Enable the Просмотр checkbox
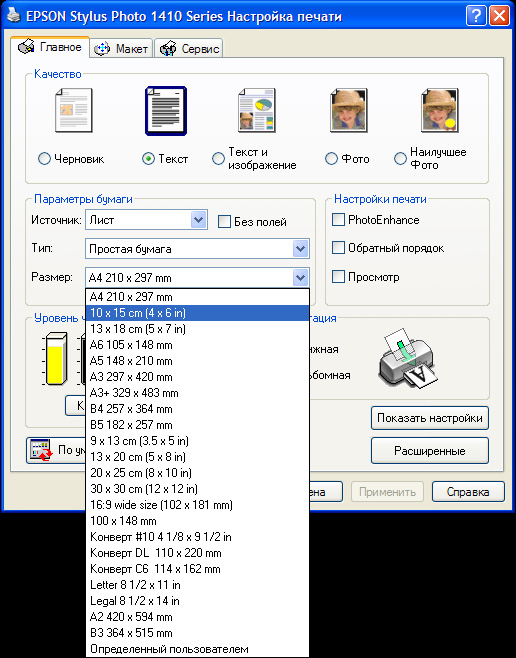This screenshot has height=658, width=516. [338, 277]
